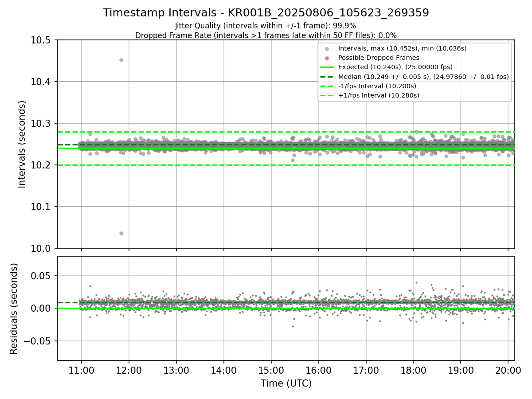
Task: Click the 'Dropped Frame Rate' subtitle line
Action: click(x=266, y=35)
